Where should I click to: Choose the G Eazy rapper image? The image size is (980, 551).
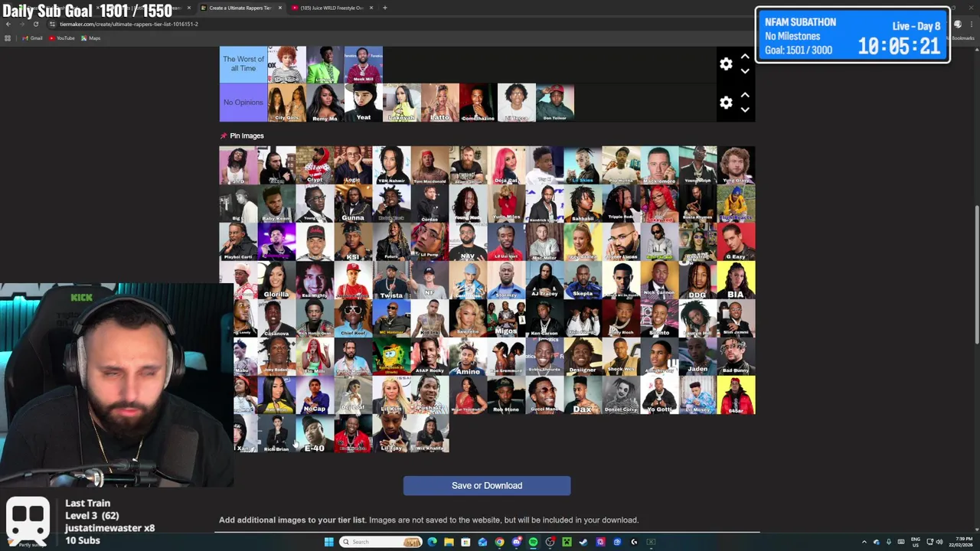click(x=736, y=242)
